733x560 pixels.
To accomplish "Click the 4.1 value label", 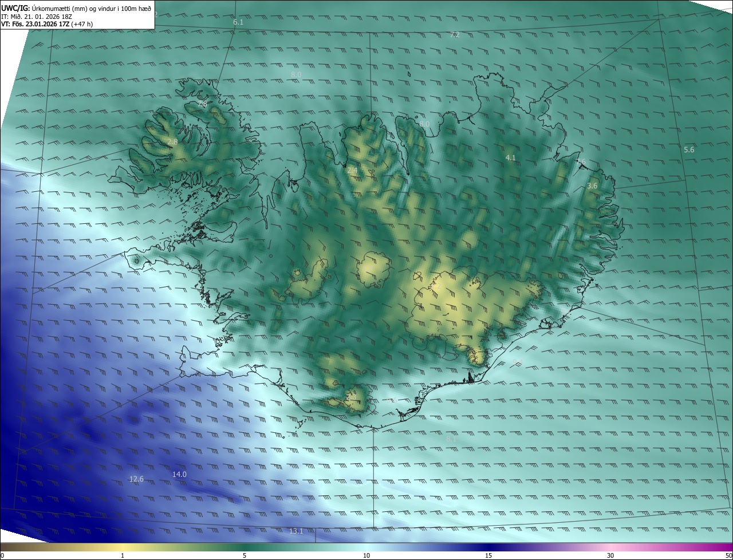I will 510,157.
